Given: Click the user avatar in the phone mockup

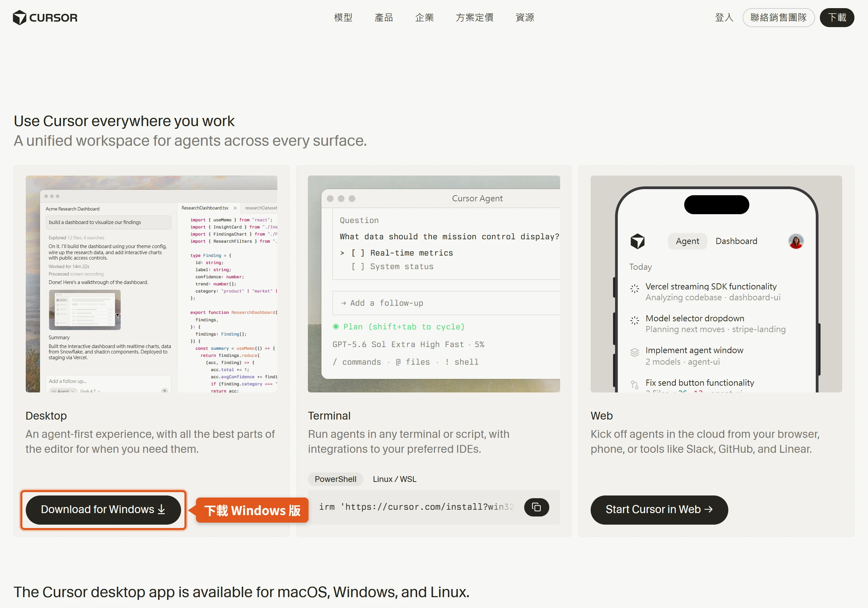Looking at the screenshot, I should click(796, 241).
